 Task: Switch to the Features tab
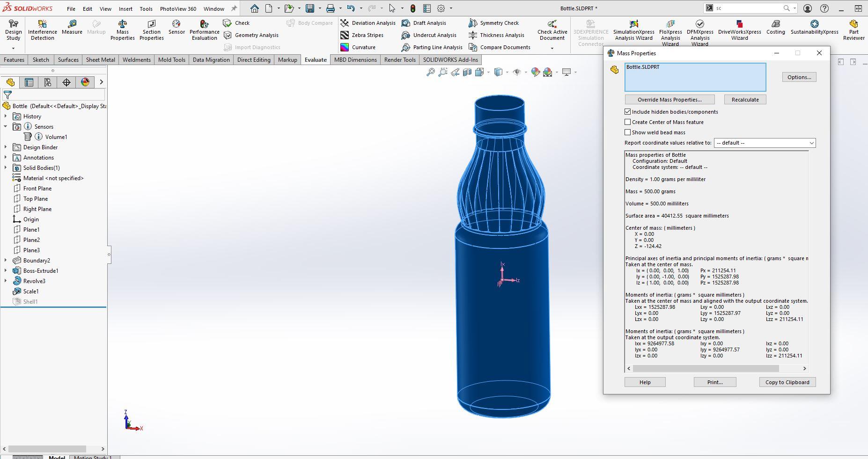point(14,60)
